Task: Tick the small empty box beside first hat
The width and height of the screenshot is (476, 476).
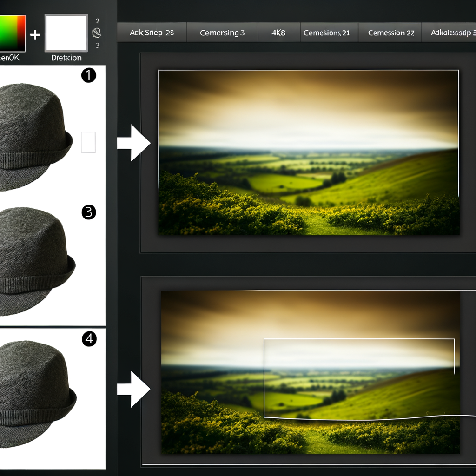Action: click(x=88, y=142)
